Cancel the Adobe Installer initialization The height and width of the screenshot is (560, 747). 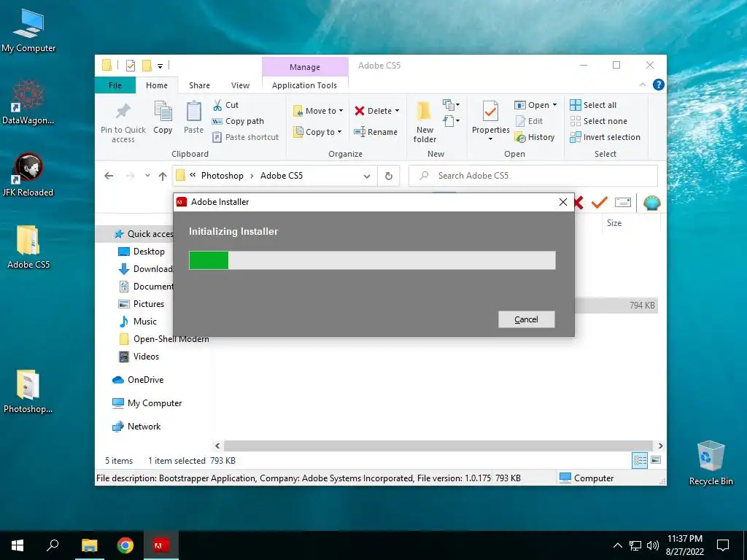click(527, 319)
